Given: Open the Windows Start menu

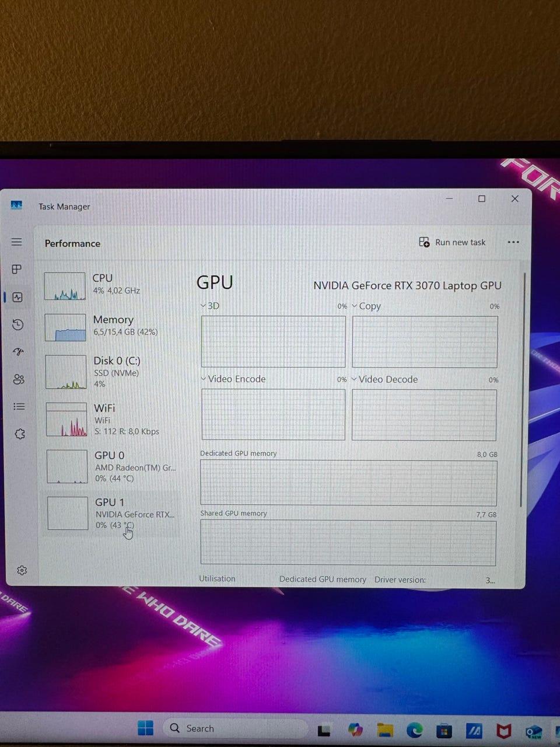Looking at the screenshot, I should point(145,728).
